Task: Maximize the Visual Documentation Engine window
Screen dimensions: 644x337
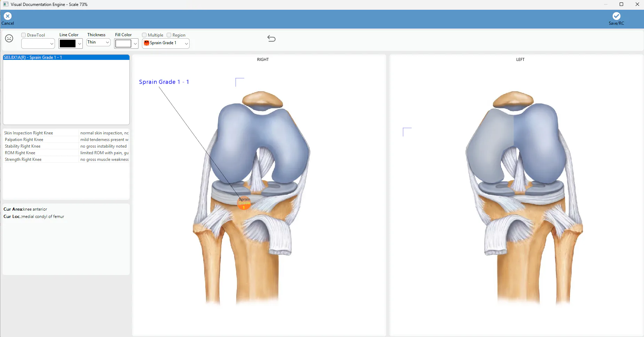Action: coord(621,5)
